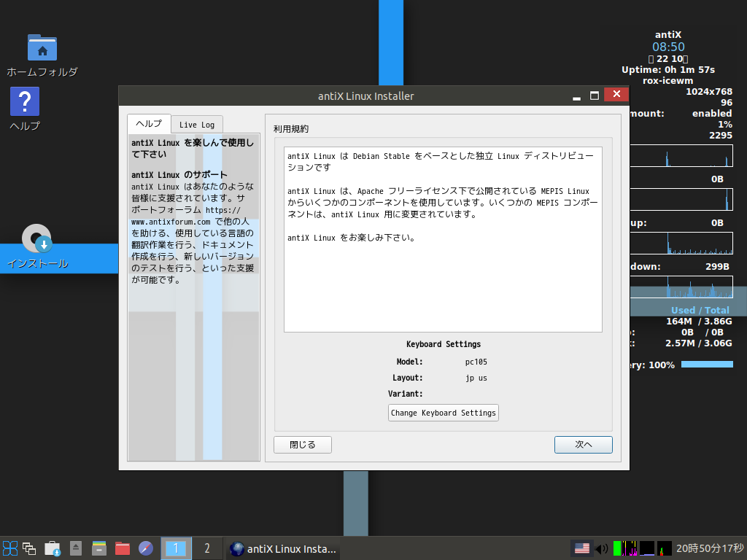Click the down: 299B network line
The height and width of the screenshot is (560, 747).
point(680,267)
